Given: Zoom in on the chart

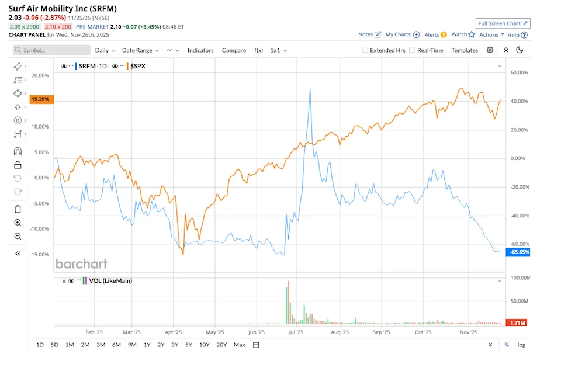Looking at the screenshot, I should coord(18,223).
